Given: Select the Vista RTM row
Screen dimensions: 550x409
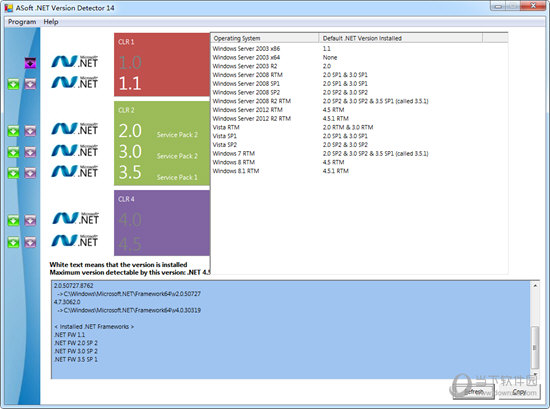Looking at the screenshot, I should [x=359, y=127].
